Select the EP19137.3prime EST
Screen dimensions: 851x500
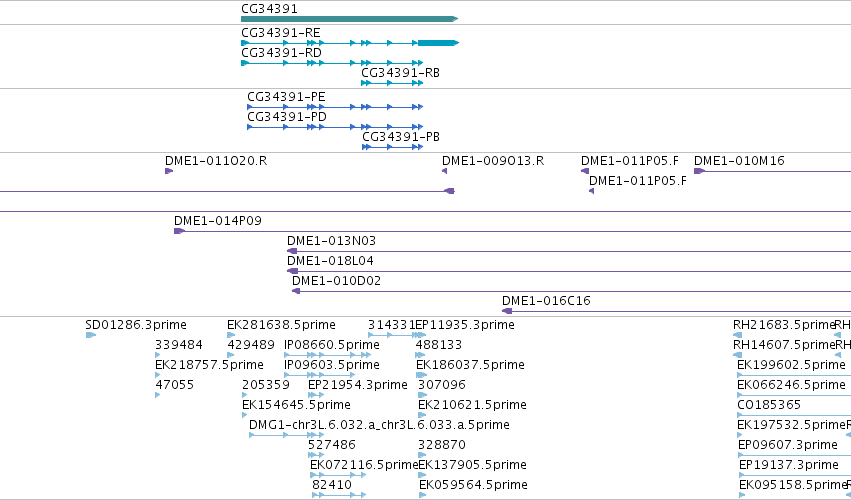(x=795, y=476)
